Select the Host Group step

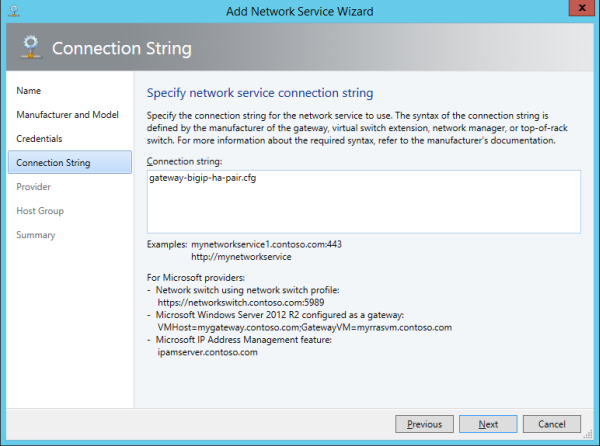pyautogui.click(x=40, y=211)
